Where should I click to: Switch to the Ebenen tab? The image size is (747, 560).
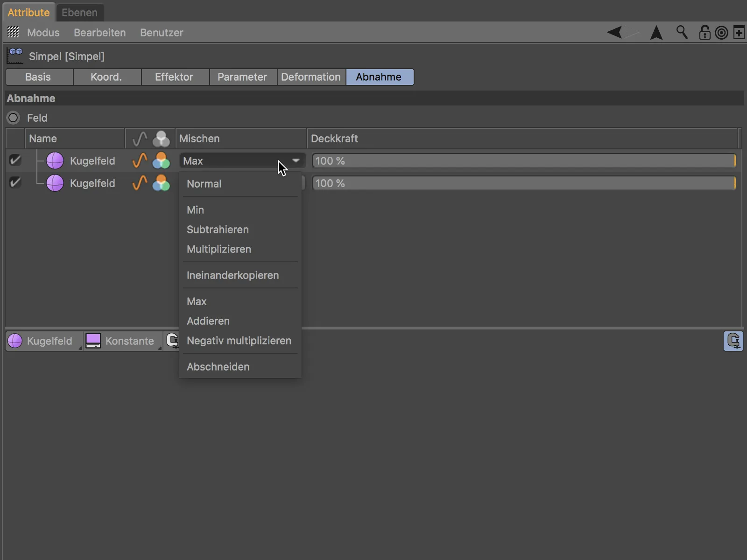[79, 13]
